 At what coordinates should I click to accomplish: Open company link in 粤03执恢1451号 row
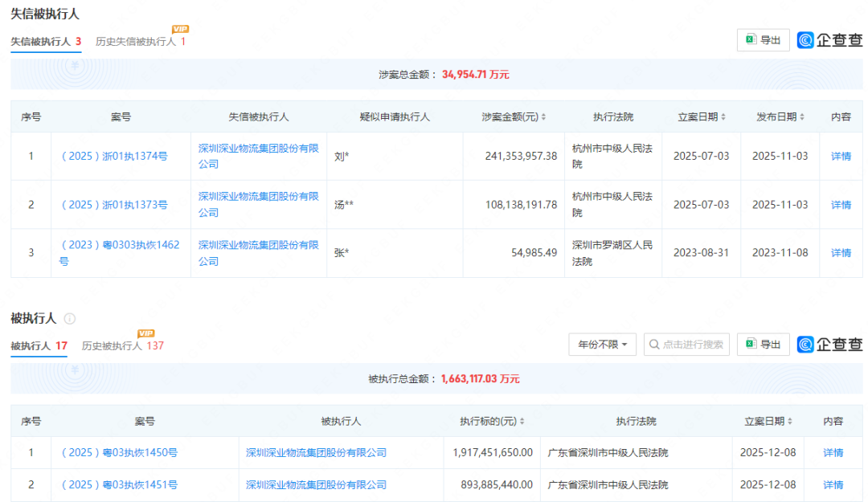[x=316, y=485]
